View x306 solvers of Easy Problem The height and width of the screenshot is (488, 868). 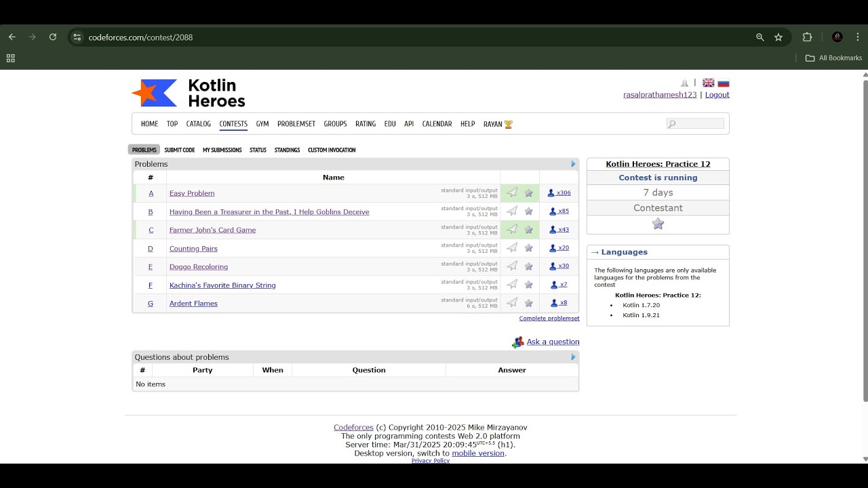point(559,193)
